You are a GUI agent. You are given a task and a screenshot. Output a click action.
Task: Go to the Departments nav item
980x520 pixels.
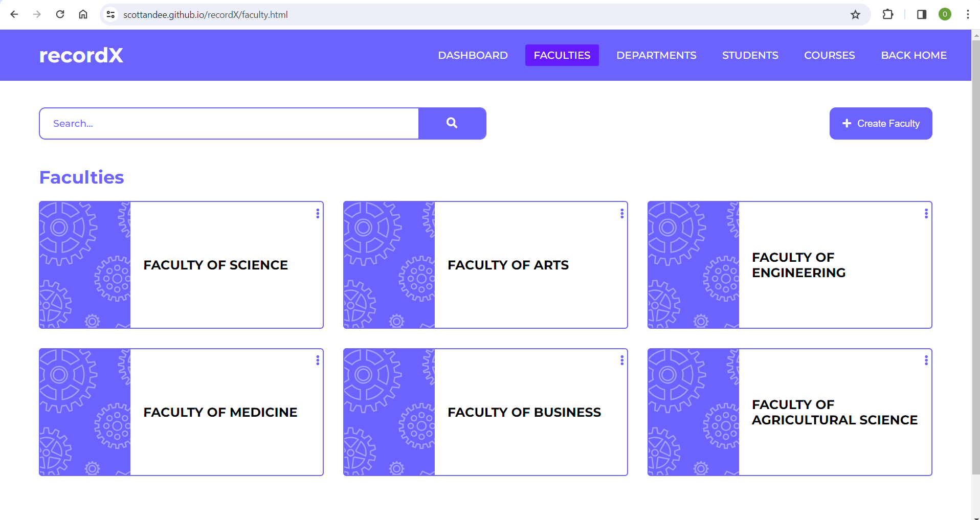point(656,55)
